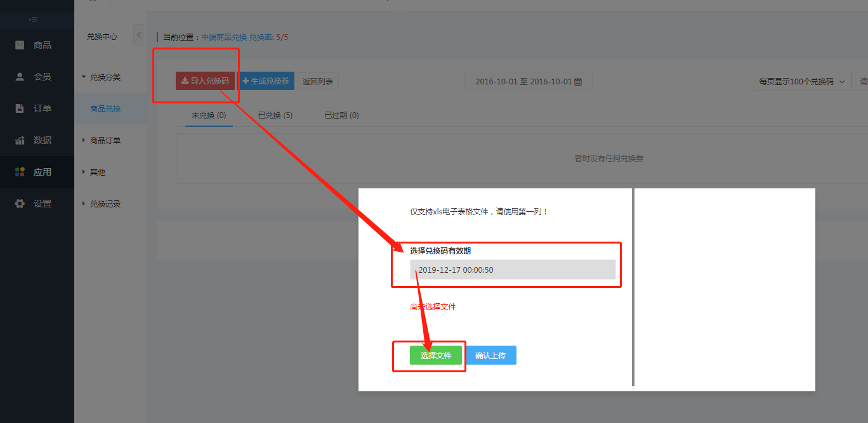Viewport: 868px width, 423px height.
Task: Click the 尚未选择文件 red status text
Action: 433,307
